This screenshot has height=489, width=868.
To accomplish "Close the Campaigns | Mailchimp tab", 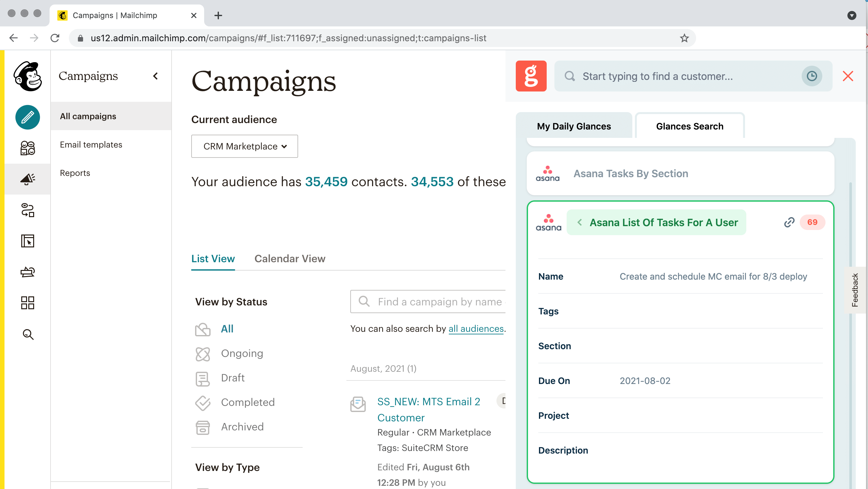I will (x=193, y=15).
